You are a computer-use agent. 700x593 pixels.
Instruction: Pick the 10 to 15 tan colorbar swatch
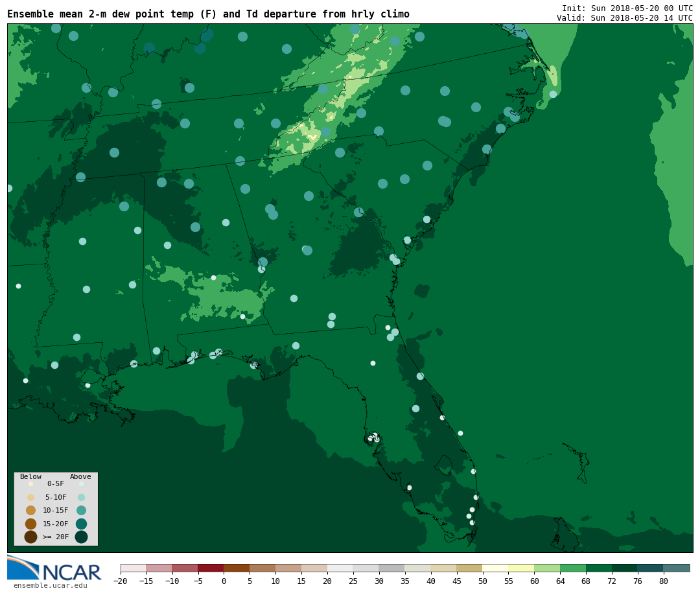pyautogui.click(x=289, y=568)
